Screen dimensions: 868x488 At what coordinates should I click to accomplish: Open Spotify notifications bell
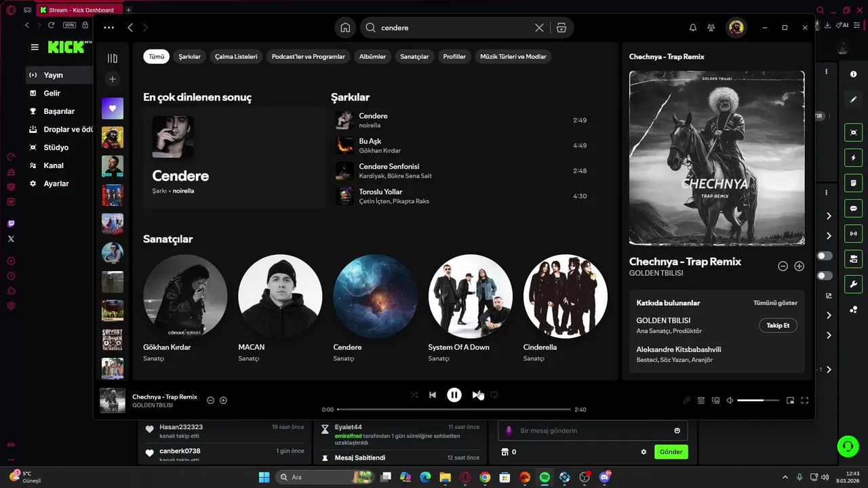[x=693, y=28]
